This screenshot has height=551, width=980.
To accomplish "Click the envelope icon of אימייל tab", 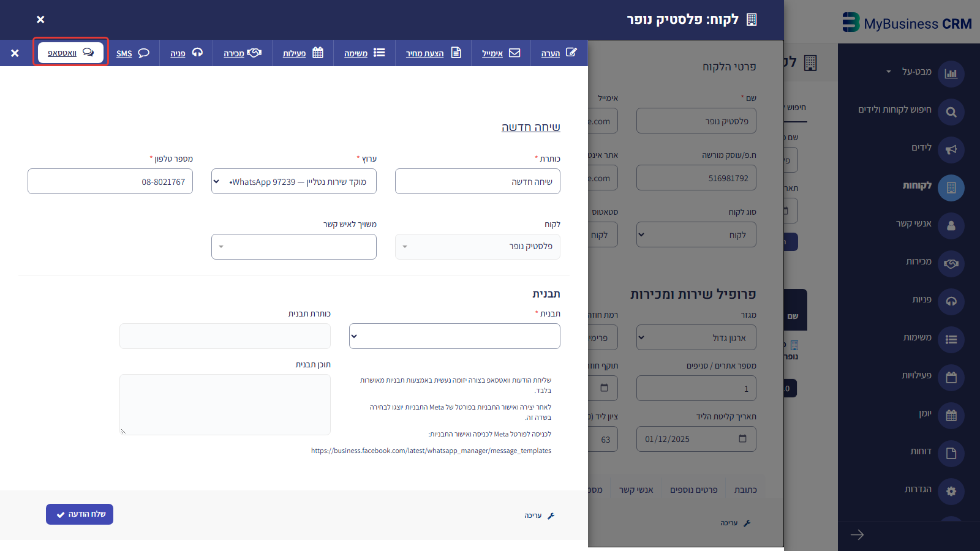I will click(x=514, y=53).
